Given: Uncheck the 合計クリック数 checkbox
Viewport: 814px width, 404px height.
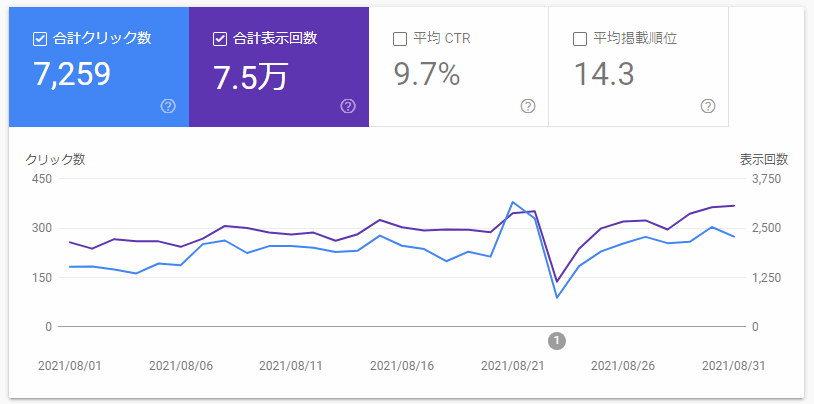Looking at the screenshot, I should click(40, 39).
